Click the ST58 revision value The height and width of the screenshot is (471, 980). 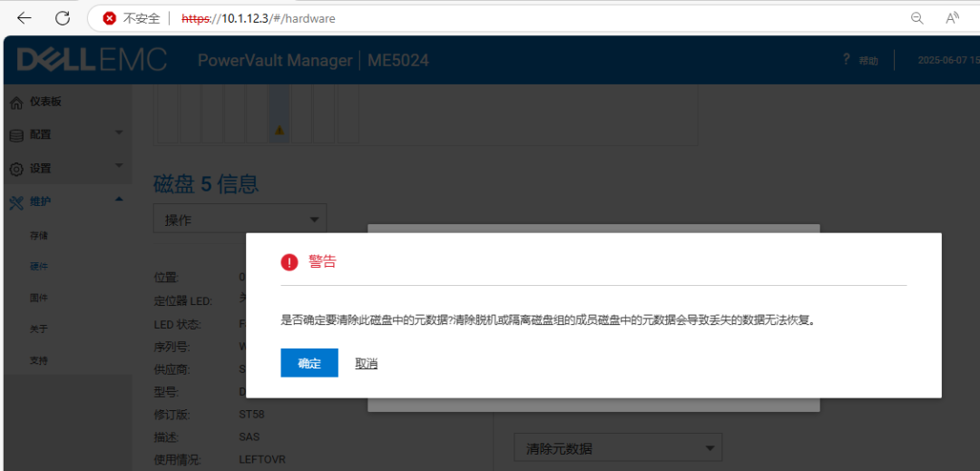tap(252, 415)
